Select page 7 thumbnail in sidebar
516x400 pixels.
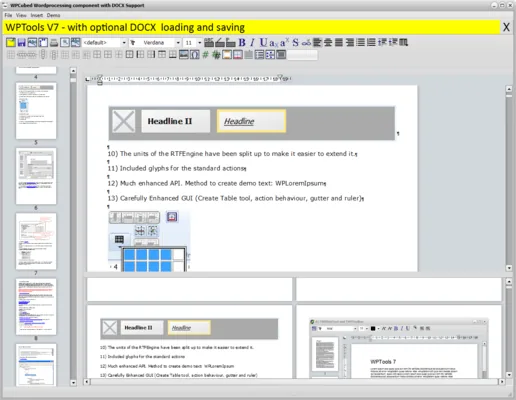[x=36, y=241]
